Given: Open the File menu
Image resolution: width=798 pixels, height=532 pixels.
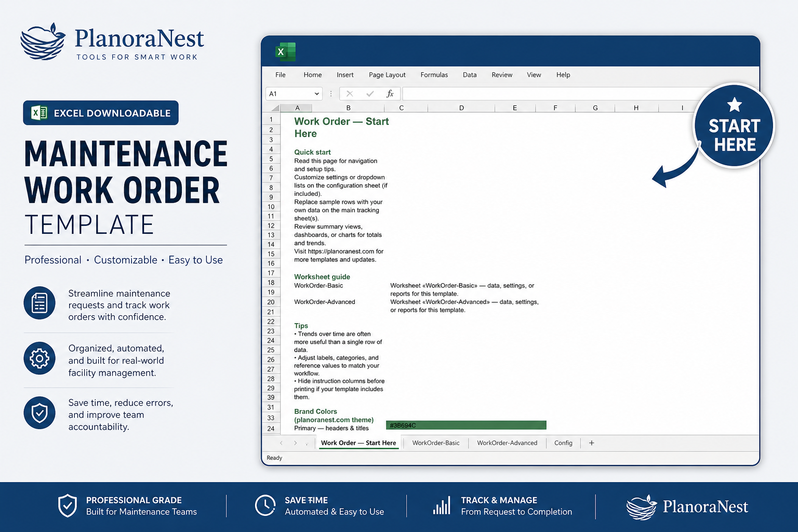Looking at the screenshot, I should (x=281, y=75).
